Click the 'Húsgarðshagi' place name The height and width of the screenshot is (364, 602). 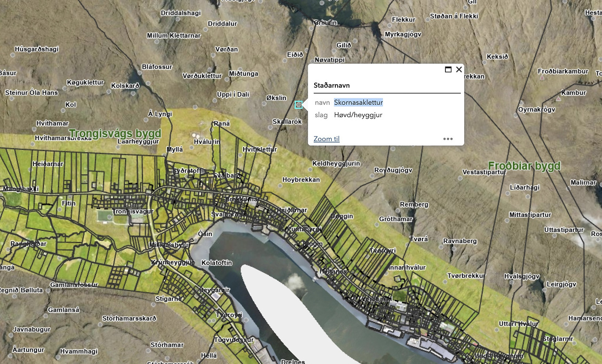37,48
